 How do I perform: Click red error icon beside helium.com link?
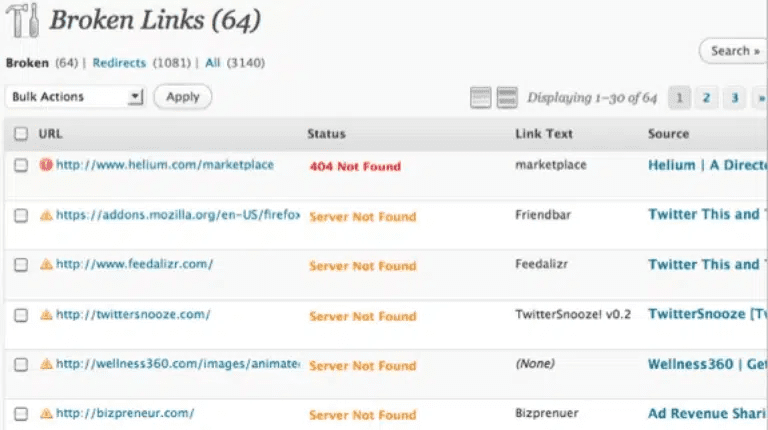pyautogui.click(x=46, y=165)
